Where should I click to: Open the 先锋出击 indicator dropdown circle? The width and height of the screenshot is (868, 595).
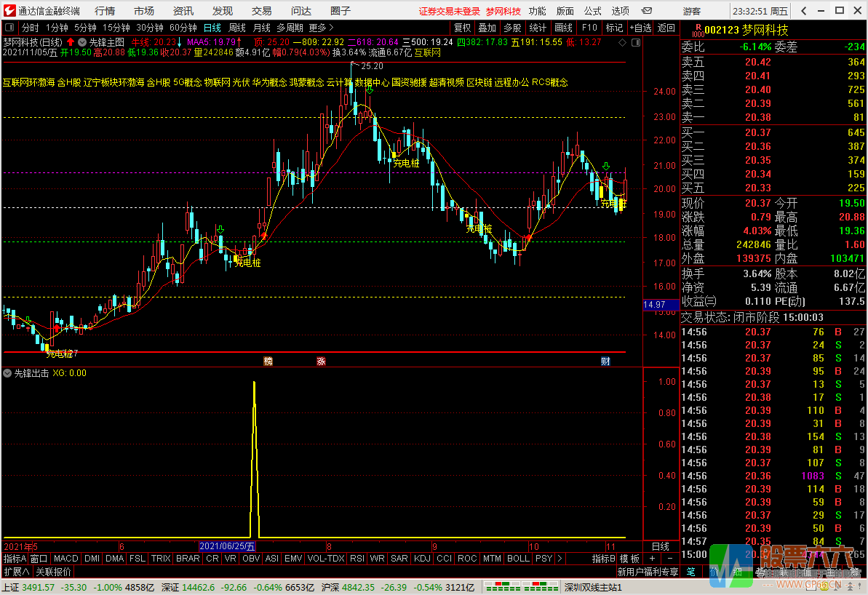point(8,373)
